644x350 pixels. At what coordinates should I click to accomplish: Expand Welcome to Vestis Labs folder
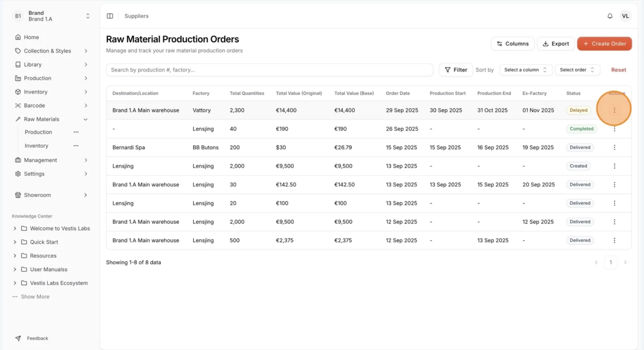15,228
